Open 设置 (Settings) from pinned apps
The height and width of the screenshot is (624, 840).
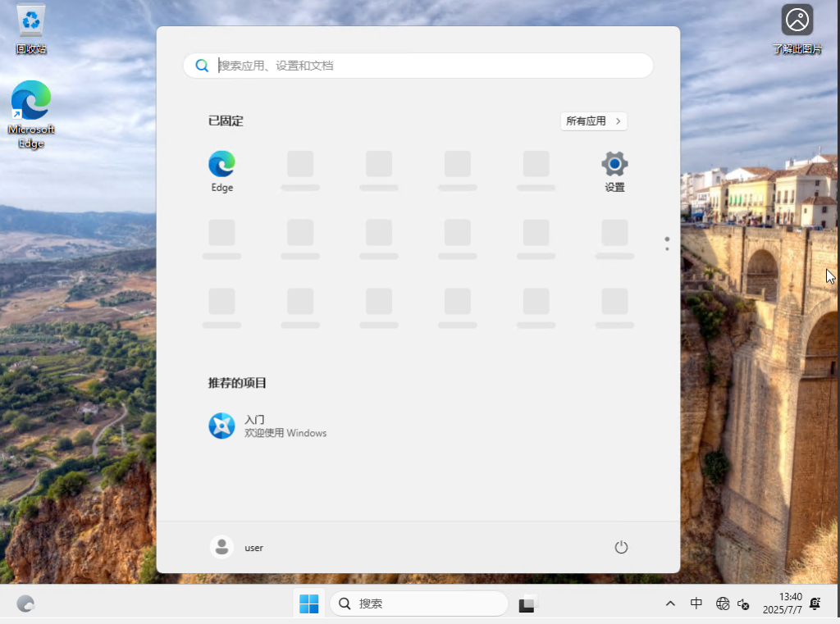coord(614,163)
